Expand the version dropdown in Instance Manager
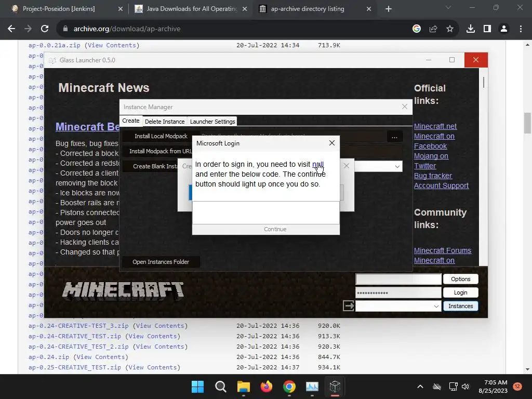 point(397,167)
